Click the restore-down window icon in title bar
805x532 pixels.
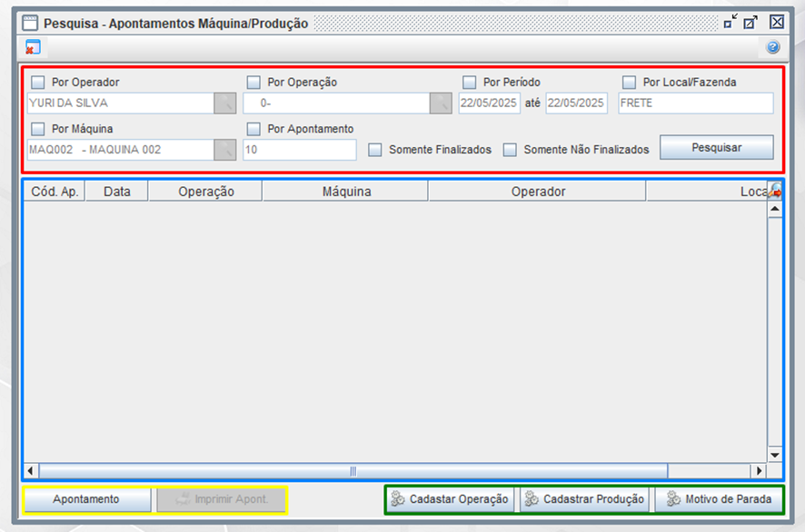tap(730, 23)
